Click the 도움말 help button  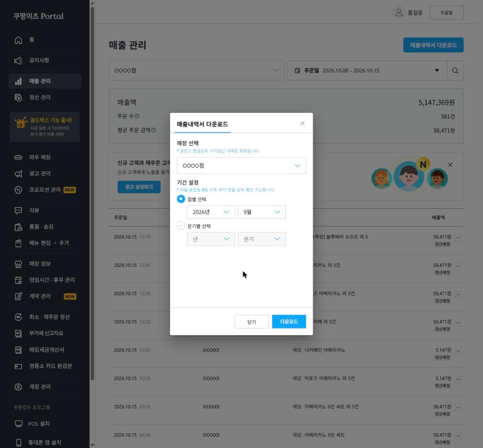click(x=446, y=13)
